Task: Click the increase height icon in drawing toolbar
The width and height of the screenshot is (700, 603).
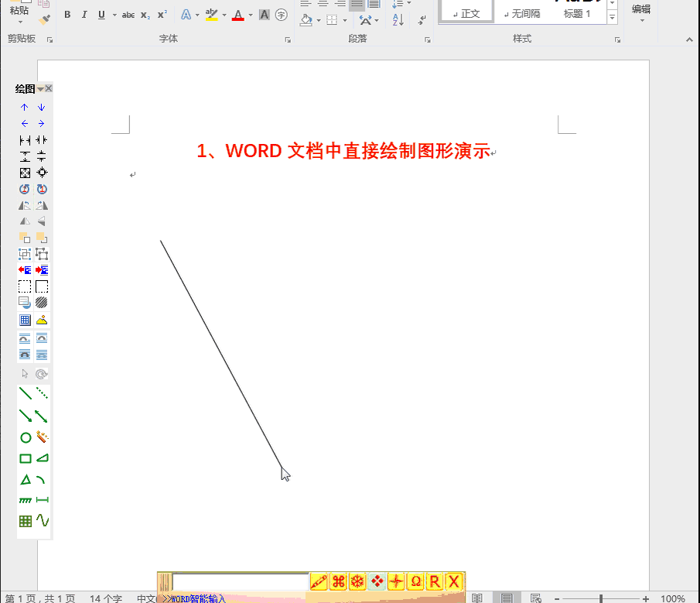Action: 25,156
